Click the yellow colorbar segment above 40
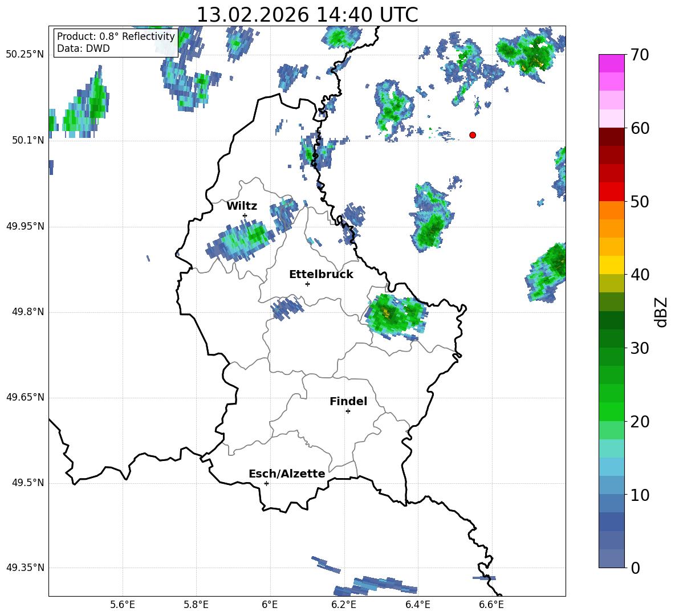Image resolution: width=675 pixels, height=616 pixels. (x=612, y=265)
